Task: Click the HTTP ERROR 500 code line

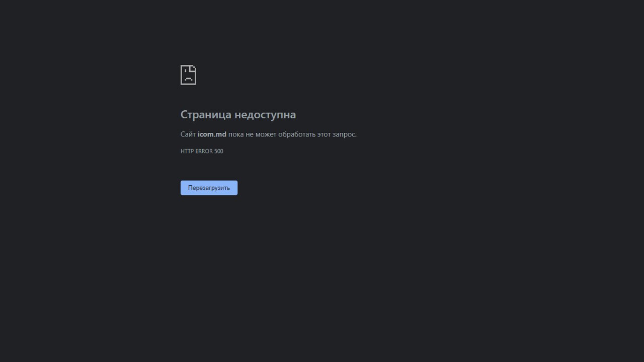Action: tap(202, 151)
